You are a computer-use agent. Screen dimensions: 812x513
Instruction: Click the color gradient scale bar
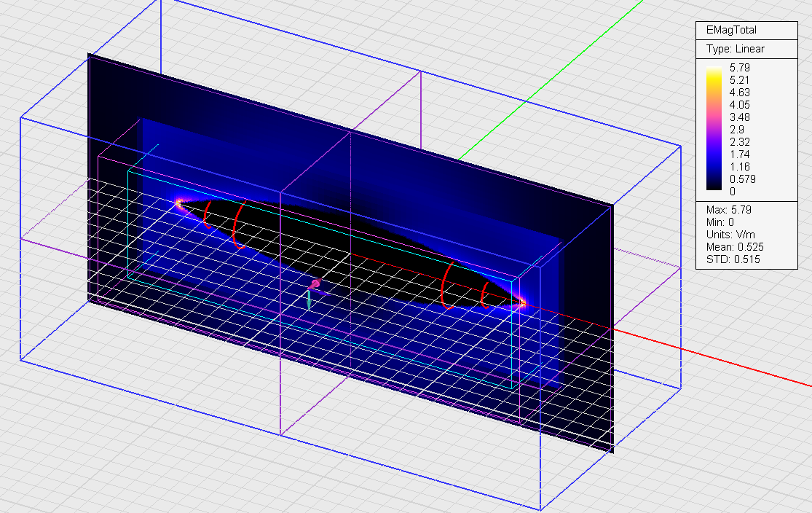[715, 129]
